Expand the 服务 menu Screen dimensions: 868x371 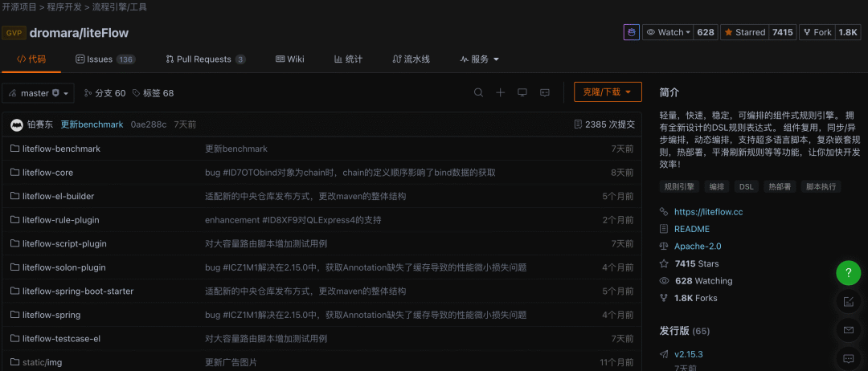pyautogui.click(x=479, y=59)
